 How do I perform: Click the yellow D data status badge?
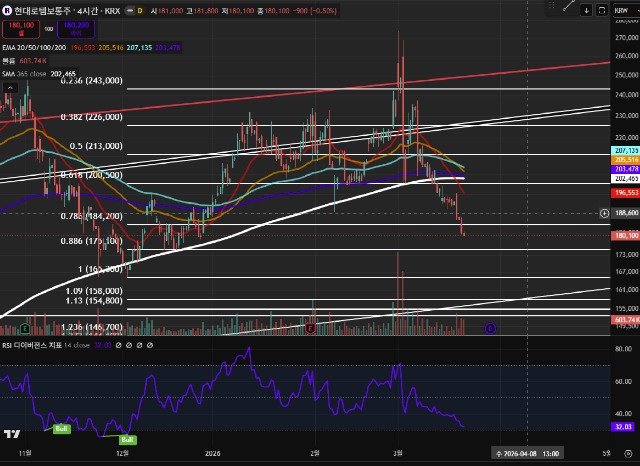[x=140, y=11]
